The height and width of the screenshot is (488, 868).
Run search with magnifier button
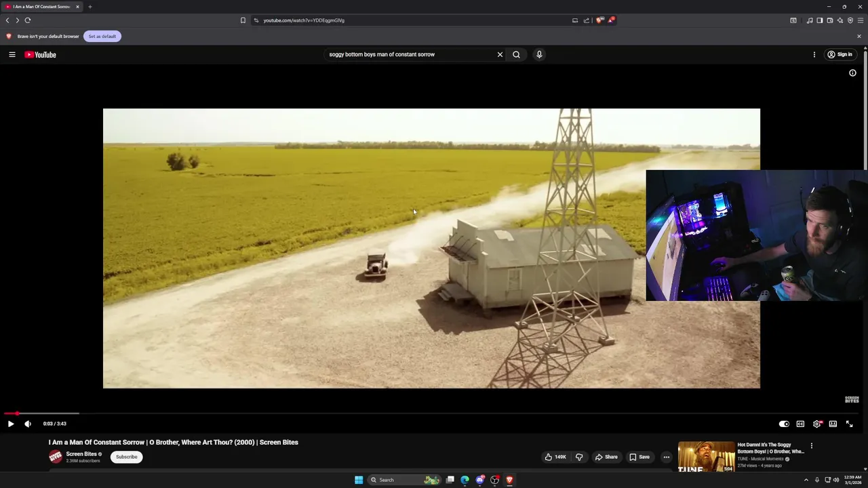516,54
